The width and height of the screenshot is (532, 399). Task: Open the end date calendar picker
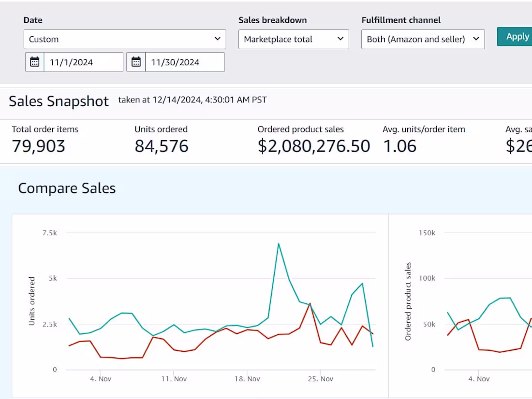click(136, 62)
